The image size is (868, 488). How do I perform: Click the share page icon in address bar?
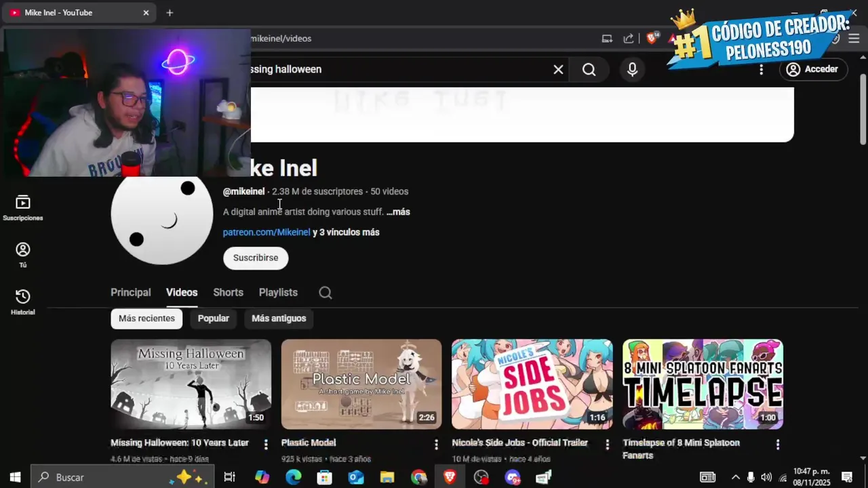tap(629, 39)
